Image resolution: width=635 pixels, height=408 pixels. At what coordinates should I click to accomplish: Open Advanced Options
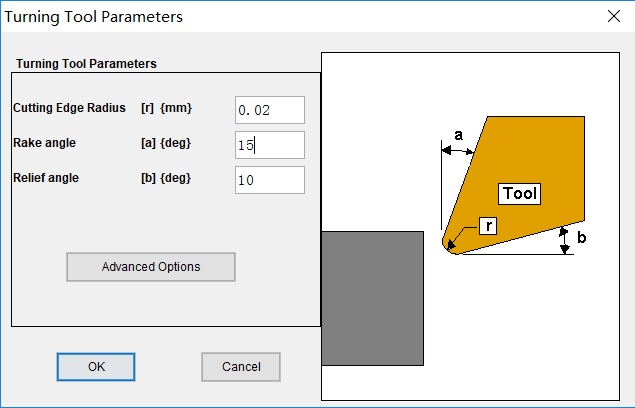(151, 267)
